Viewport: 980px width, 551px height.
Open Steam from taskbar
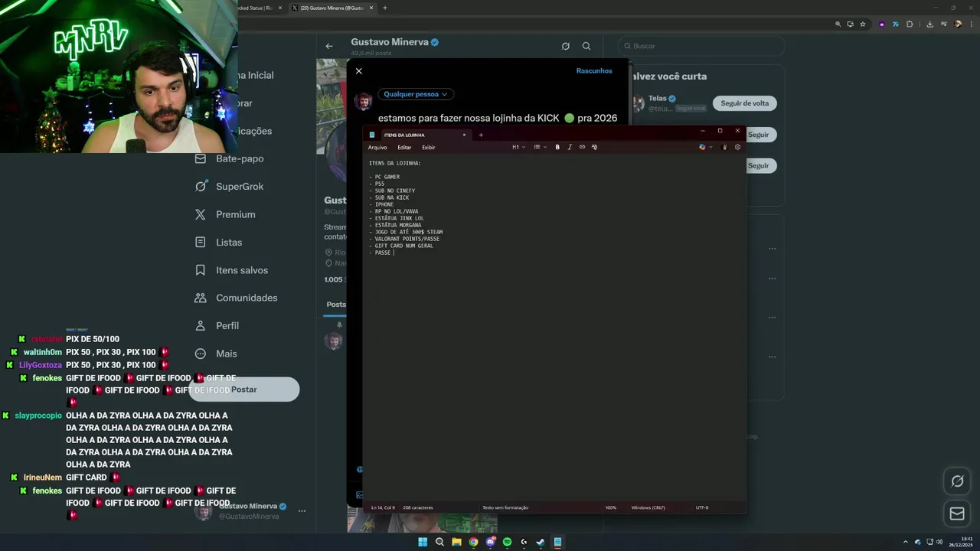coord(541,542)
